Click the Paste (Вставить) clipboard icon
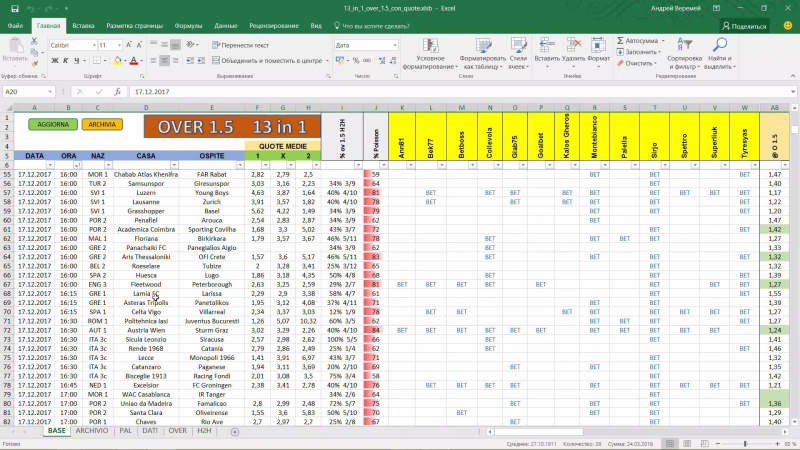This screenshot has width=800, height=450. (x=15, y=47)
